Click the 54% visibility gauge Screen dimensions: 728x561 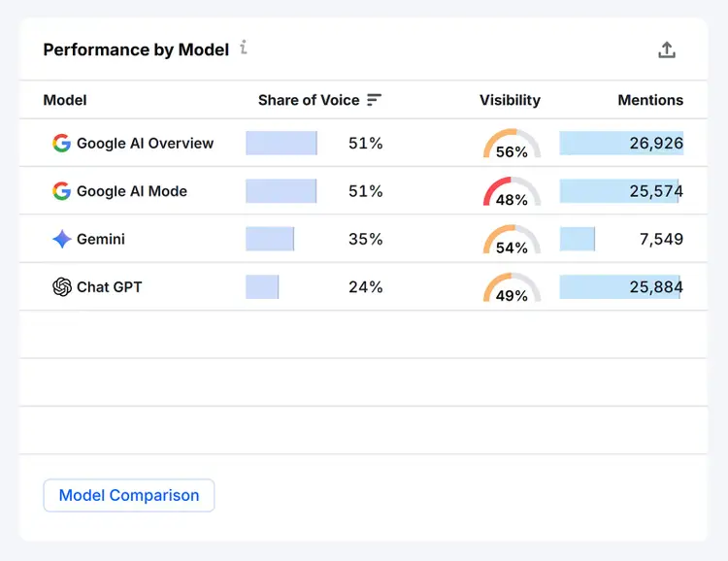pos(512,240)
